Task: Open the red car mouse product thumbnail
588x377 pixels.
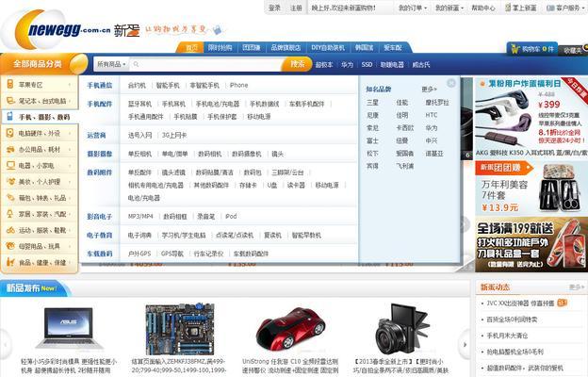Action: pyautogui.click(x=290, y=328)
